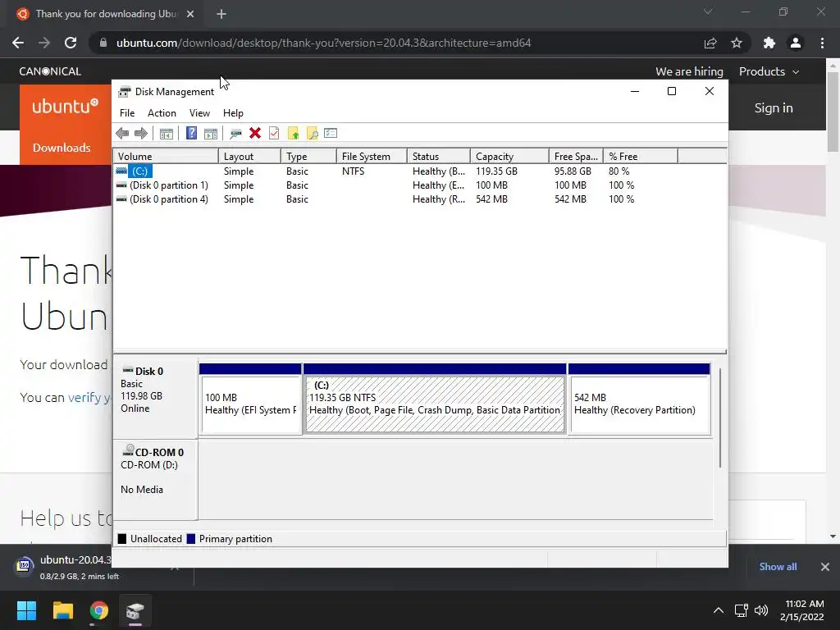The image size is (840, 630).
Task: Open the File menu in Disk Management
Action: [127, 113]
